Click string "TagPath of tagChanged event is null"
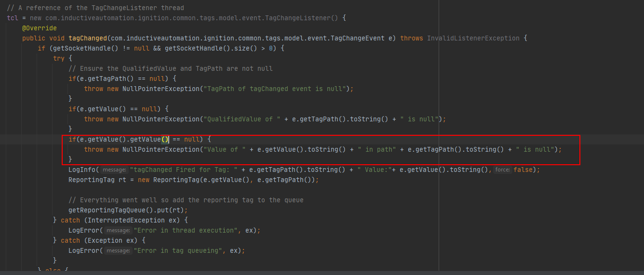Viewport: 644px width, 275px height. tap(275, 89)
